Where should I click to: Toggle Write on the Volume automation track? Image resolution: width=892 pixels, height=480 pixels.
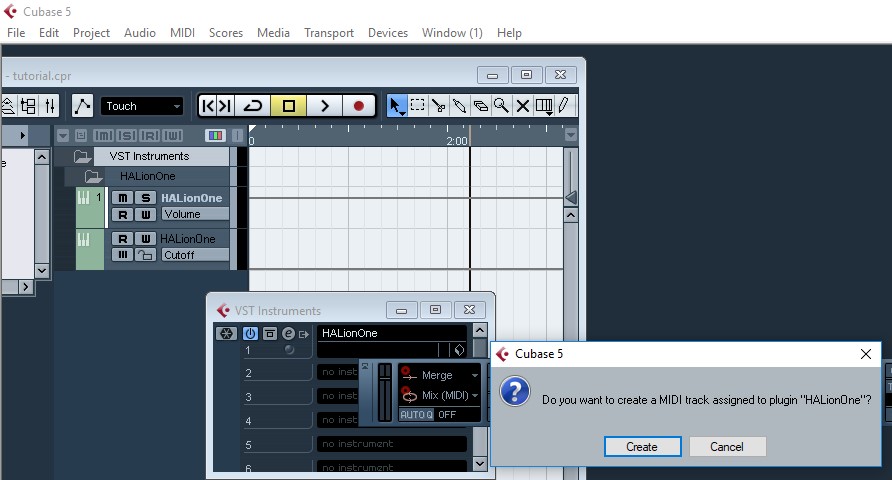tap(146, 214)
